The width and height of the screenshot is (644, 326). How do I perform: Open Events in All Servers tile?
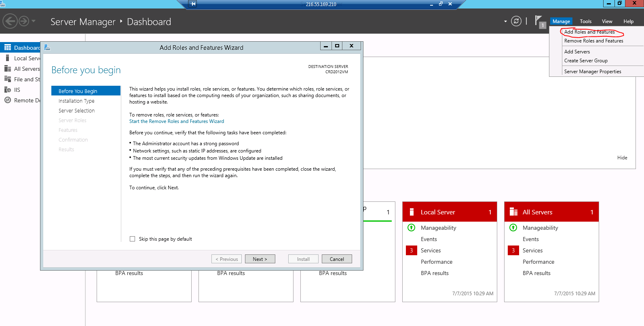[531, 239]
